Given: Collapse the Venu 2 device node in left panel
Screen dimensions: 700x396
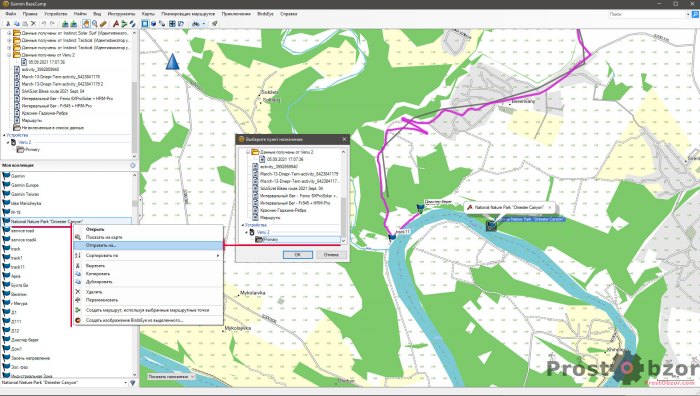Looking at the screenshot, I should point(8,142).
